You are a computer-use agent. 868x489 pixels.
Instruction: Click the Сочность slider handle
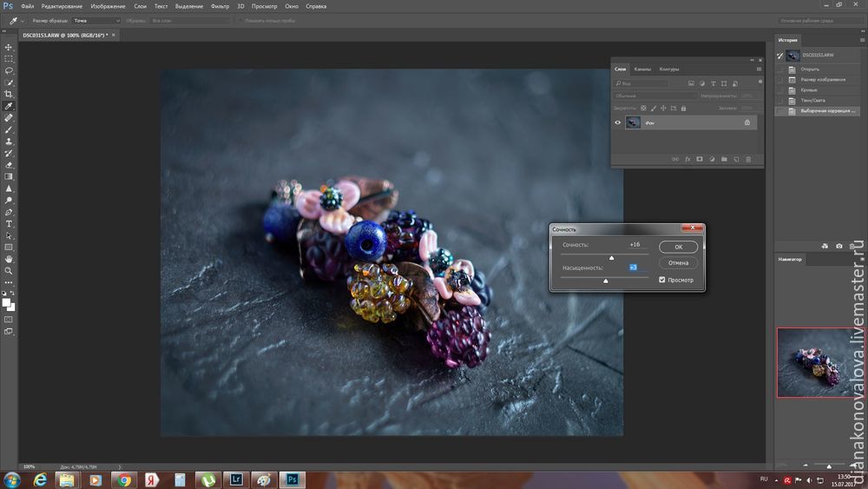tap(612, 257)
